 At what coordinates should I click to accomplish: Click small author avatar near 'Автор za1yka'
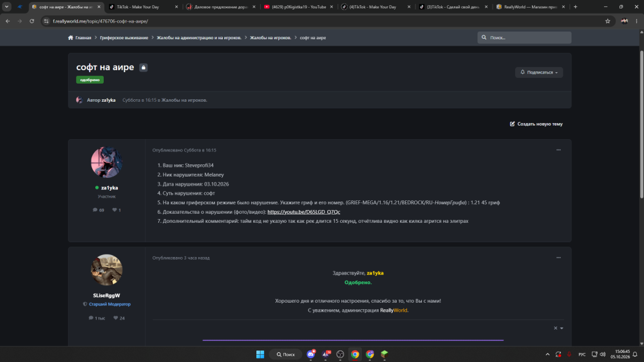click(79, 100)
